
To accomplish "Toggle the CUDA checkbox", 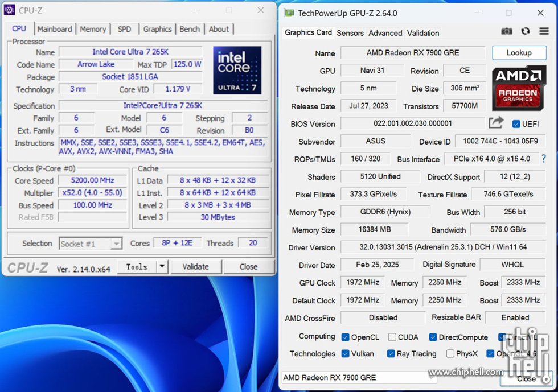I will (x=392, y=337).
